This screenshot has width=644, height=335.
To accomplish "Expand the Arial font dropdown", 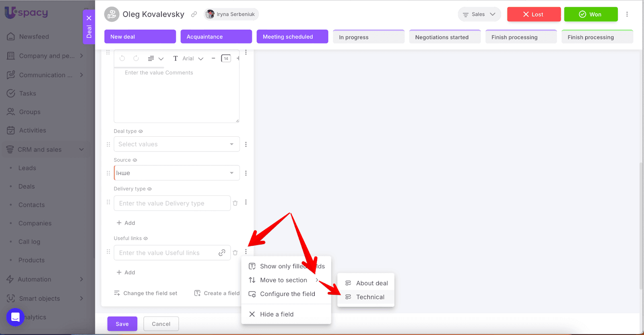I will click(x=194, y=59).
